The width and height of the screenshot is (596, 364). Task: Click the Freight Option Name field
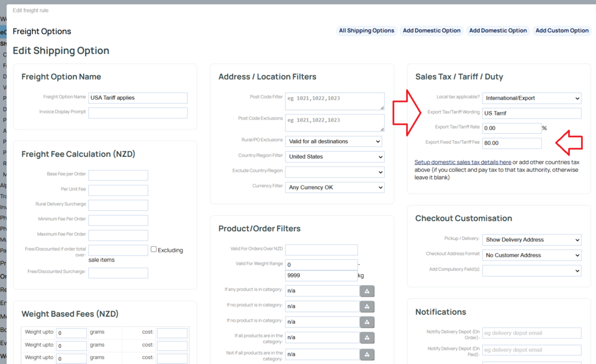138,98
